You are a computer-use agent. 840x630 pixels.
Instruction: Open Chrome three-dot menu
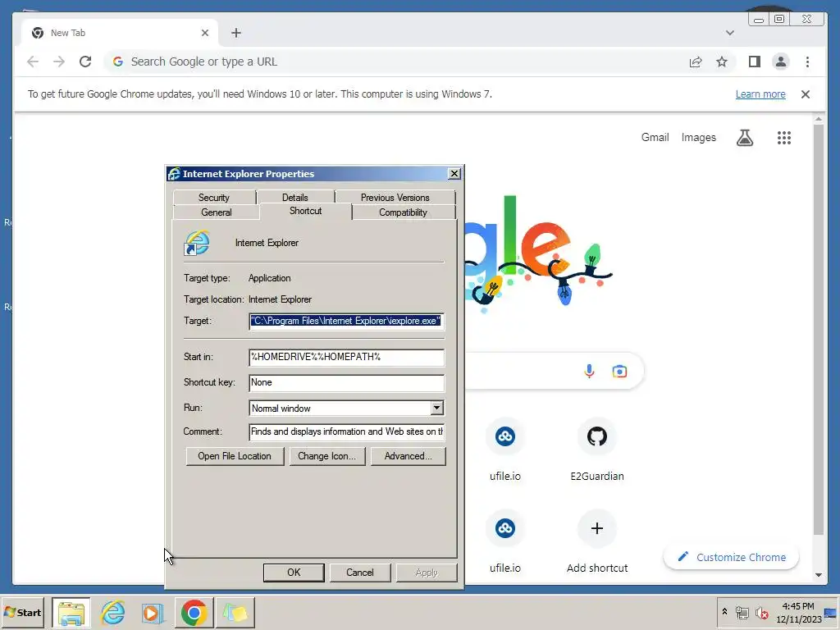(807, 62)
